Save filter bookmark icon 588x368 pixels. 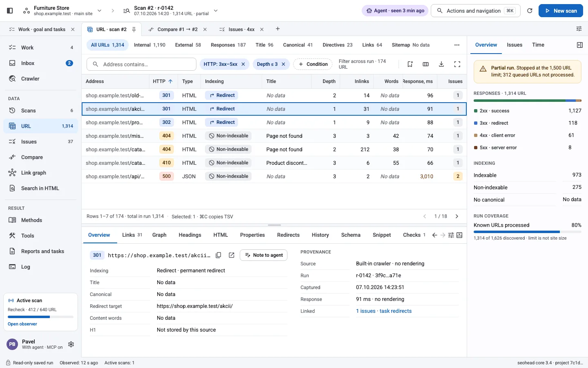click(410, 64)
